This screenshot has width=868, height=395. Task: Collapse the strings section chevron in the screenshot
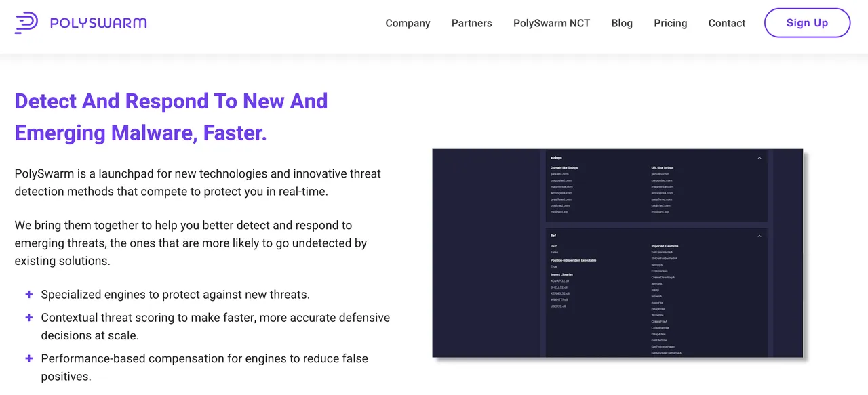point(759,158)
